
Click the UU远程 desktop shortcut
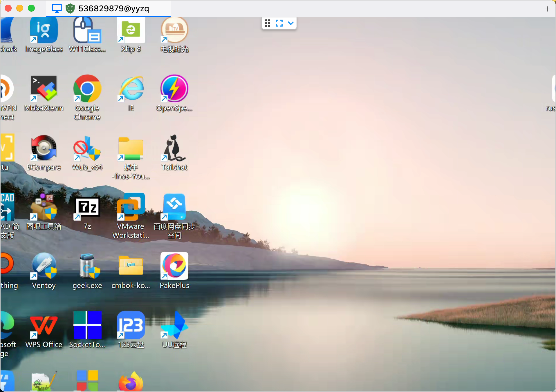[x=174, y=325]
